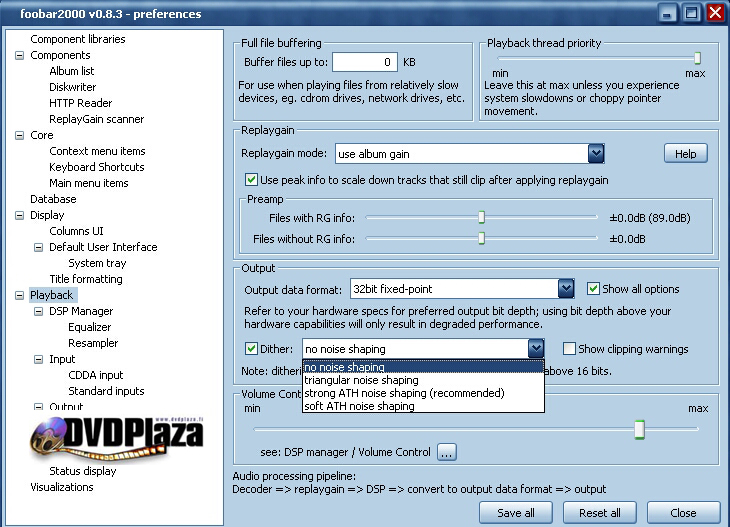Pick soft ATH noise shaping option
The height and width of the screenshot is (527, 730).
[x=359, y=406]
